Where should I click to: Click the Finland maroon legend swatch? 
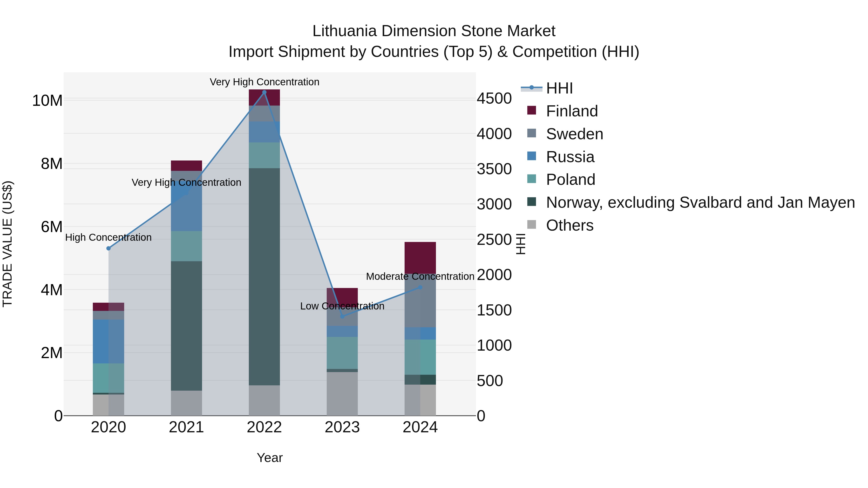[532, 110]
